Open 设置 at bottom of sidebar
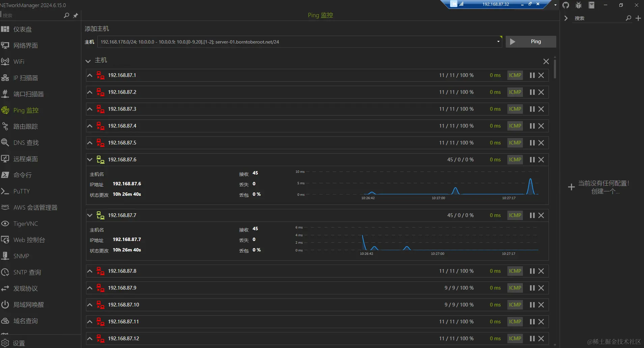 tap(19, 343)
